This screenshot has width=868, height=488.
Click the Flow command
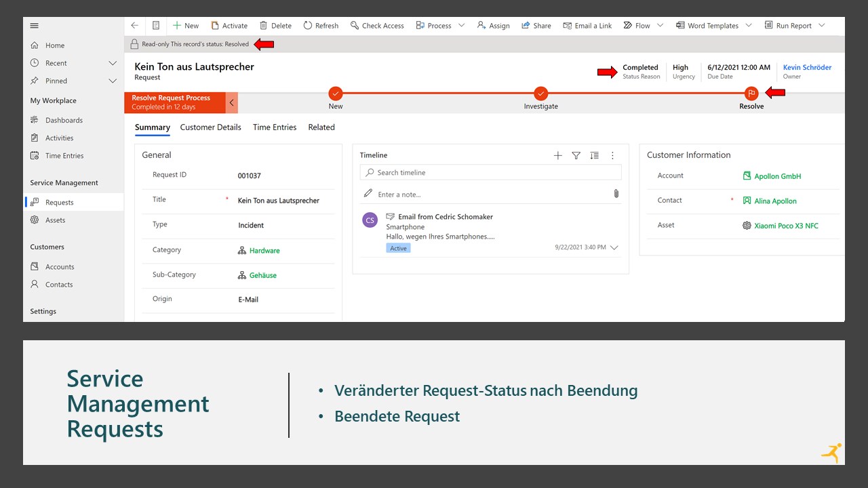[637, 26]
